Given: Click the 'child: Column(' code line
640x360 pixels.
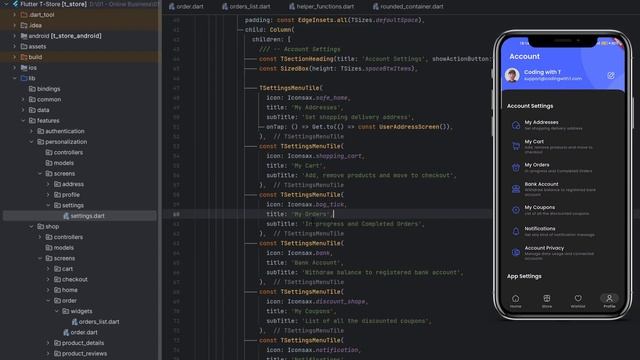Looking at the screenshot, I should (269, 30).
